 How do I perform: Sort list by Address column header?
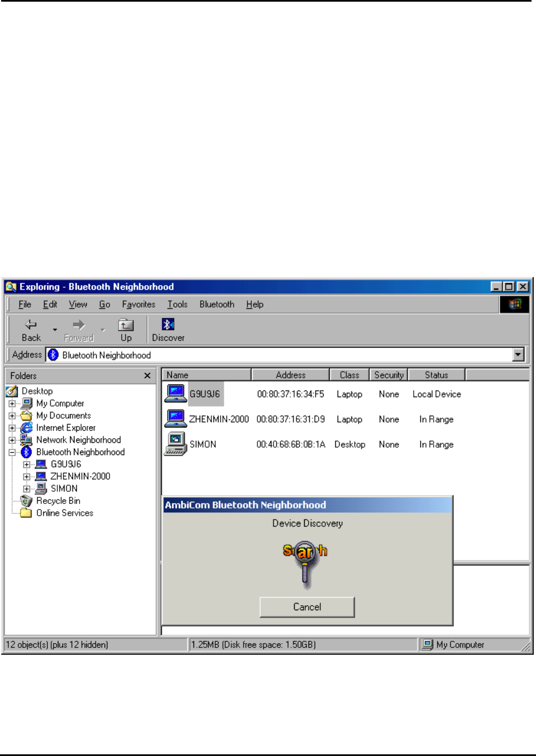290,375
